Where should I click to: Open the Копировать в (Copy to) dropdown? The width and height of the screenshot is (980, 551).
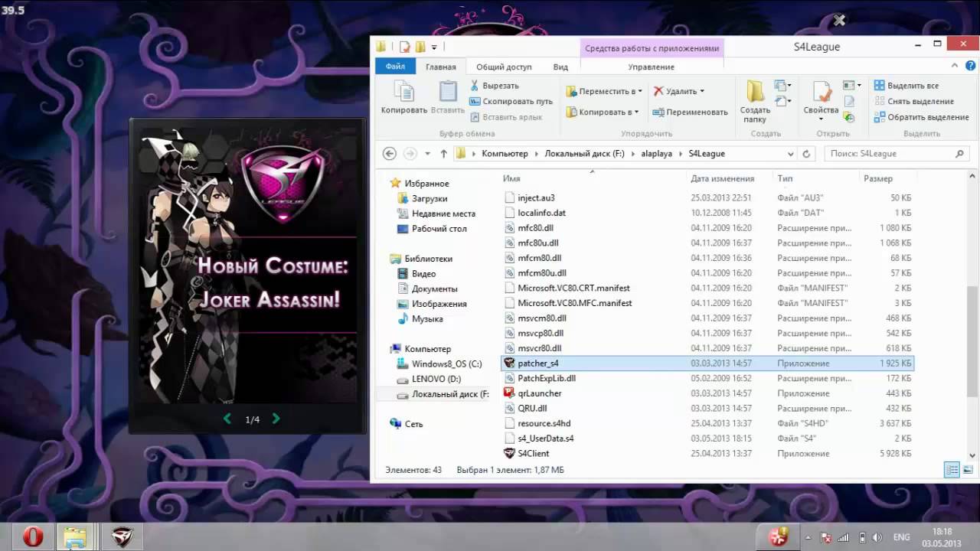(603, 112)
